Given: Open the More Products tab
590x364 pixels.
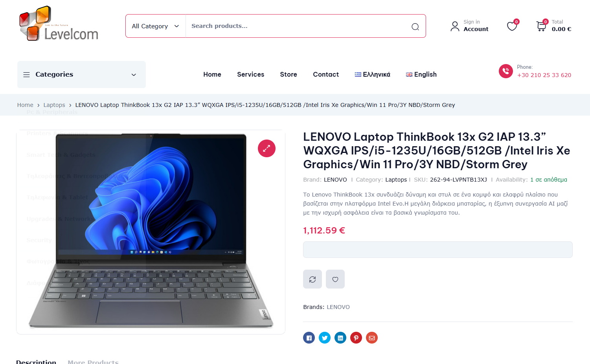Looking at the screenshot, I should 93,361.
